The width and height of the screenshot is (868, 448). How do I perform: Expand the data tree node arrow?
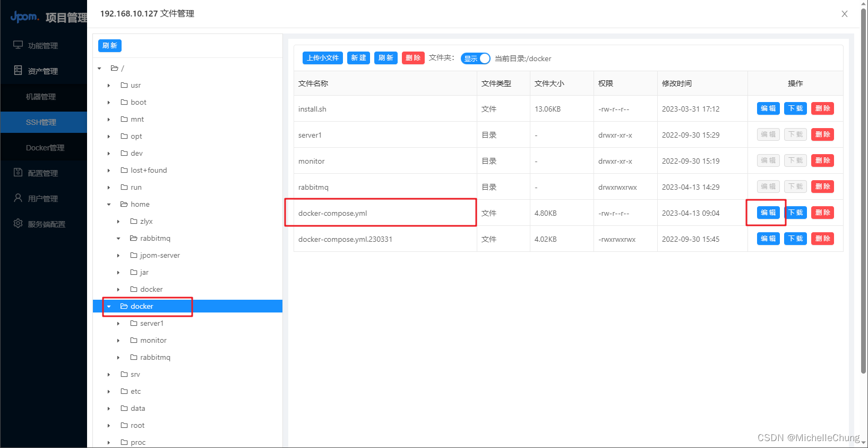click(x=109, y=408)
